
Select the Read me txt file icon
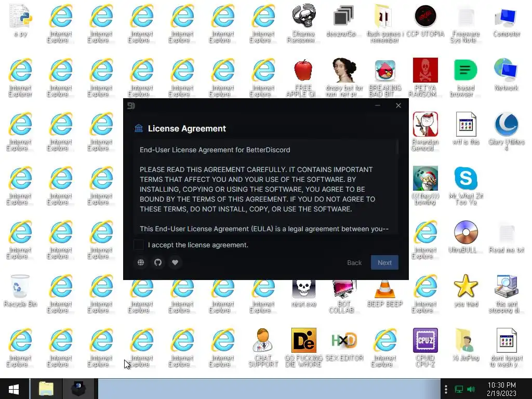(506, 237)
